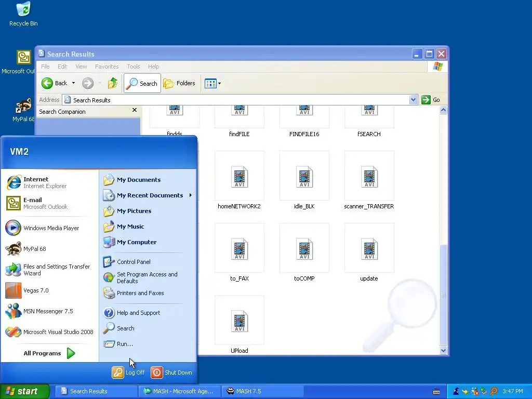Select the homeNETWORK2 AVI file
Image resolution: width=532 pixels, height=399 pixels.
239,180
